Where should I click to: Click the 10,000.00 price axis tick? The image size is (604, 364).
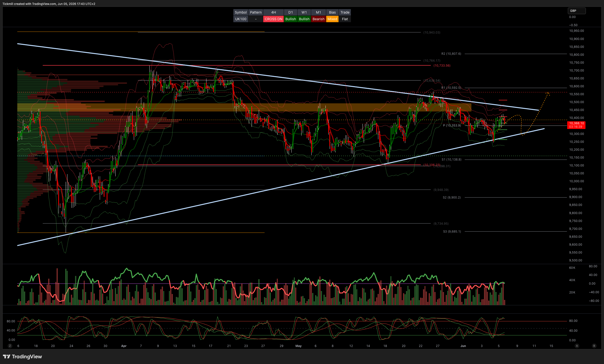click(x=576, y=181)
